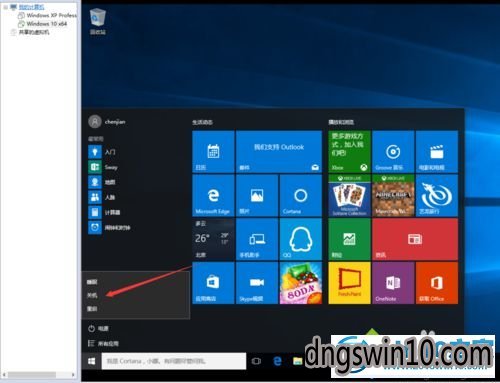
Task: Click the chenjian user account
Action: (107, 122)
